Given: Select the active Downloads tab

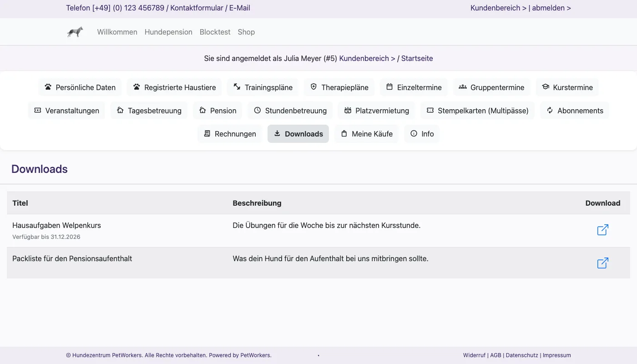Looking at the screenshot, I should click(298, 134).
